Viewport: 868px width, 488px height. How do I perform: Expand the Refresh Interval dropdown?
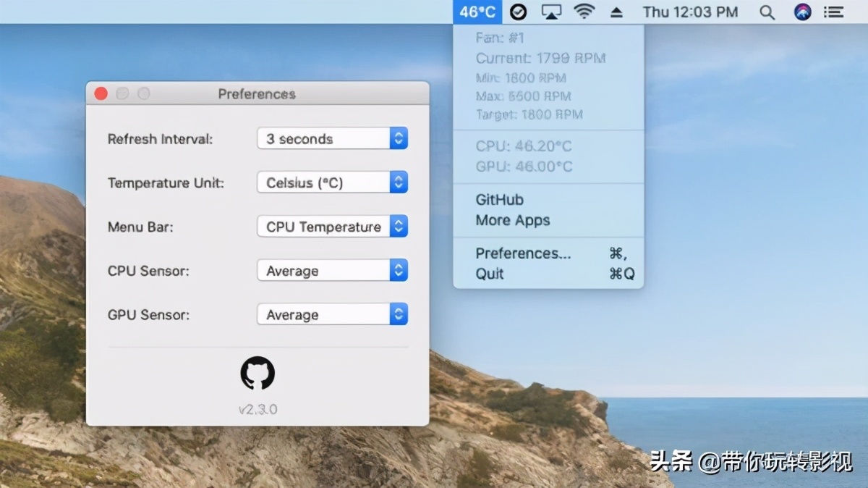pos(332,139)
